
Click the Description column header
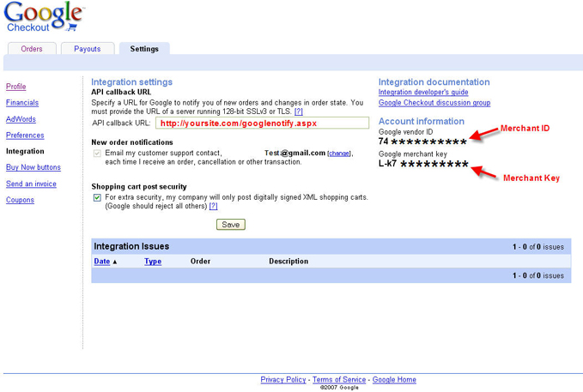pyautogui.click(x=288, y=262)
